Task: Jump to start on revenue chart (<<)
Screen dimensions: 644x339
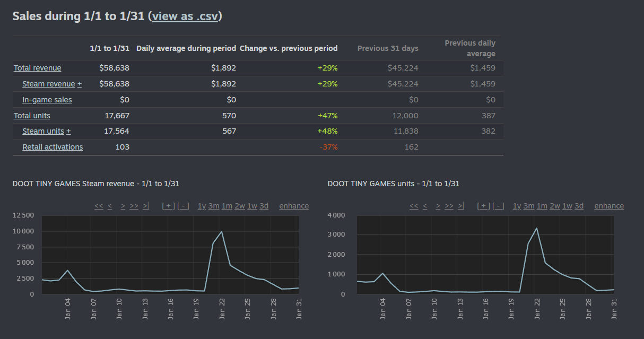Action: (x=99, y=206)
